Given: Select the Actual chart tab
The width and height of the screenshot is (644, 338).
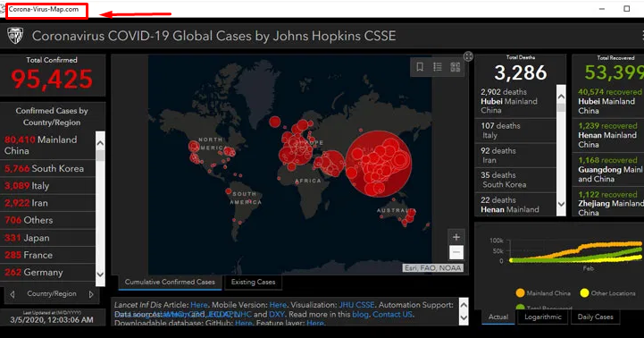Looking at the screenshot, I should coord(498,317).
